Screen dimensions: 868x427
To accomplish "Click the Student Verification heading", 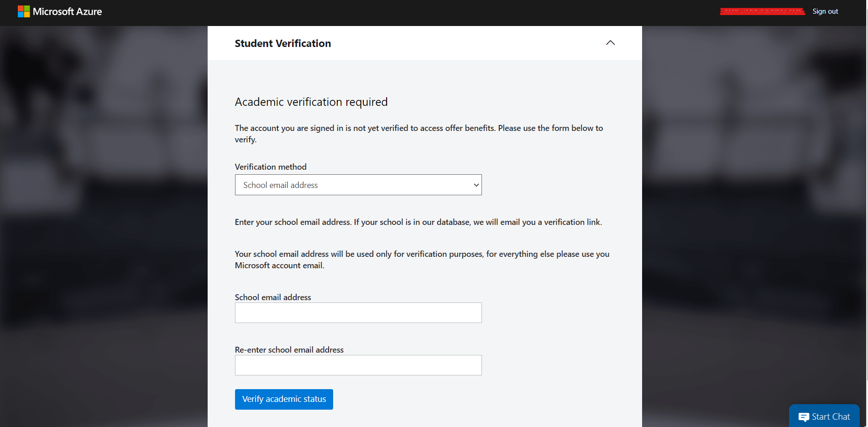I will point(283,43).
